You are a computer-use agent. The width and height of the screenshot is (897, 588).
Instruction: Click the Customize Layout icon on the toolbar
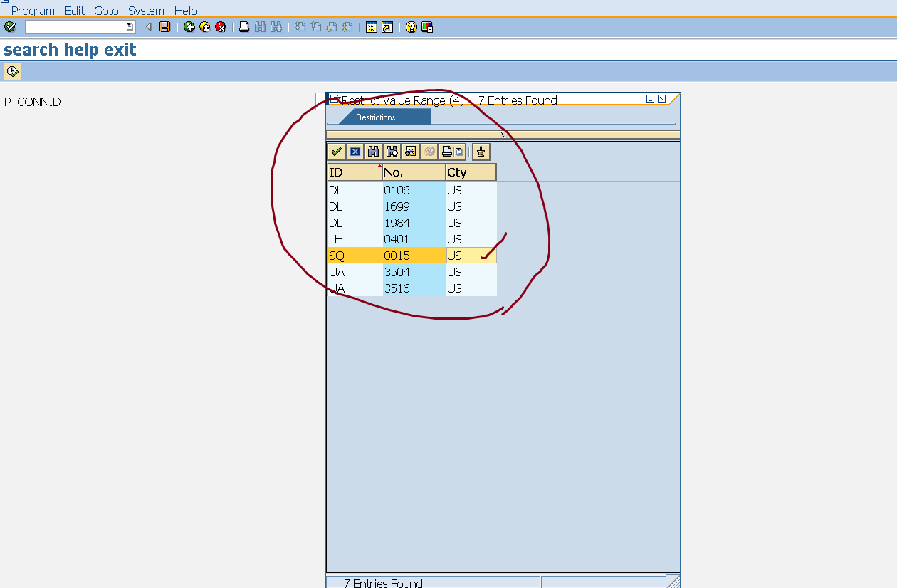coord(426,27)
